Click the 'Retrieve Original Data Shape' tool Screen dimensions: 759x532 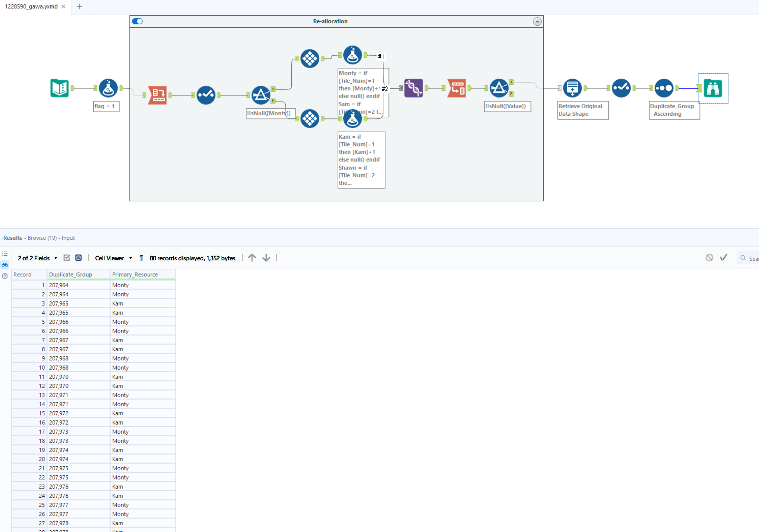572,88
